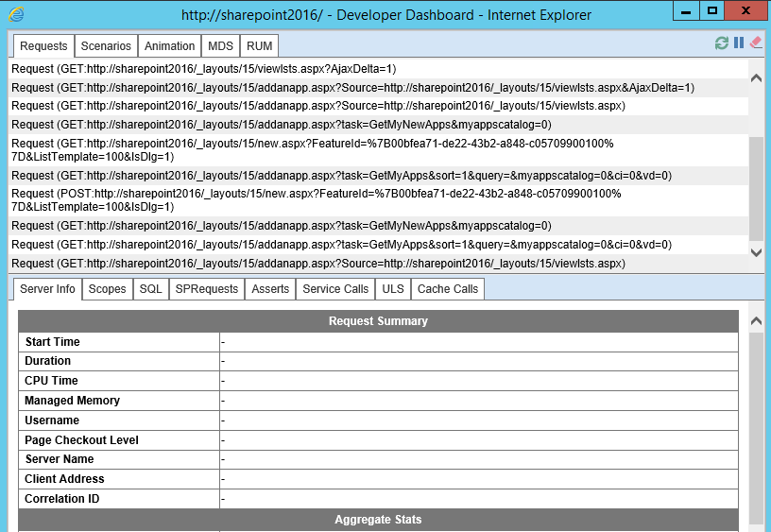This screenshot has width=771, height=532.
Task: Switch to the Server Info tab
Action: click(x=47, y=289)
